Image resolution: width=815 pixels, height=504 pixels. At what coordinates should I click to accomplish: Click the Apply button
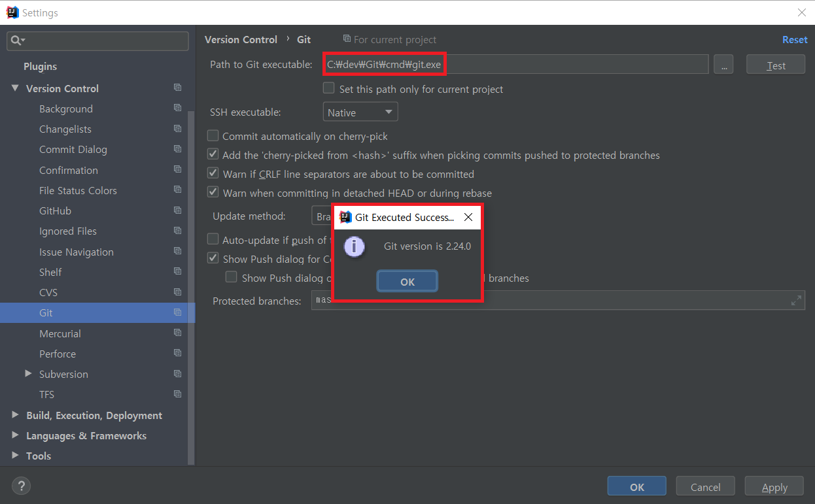coord(774,486)
